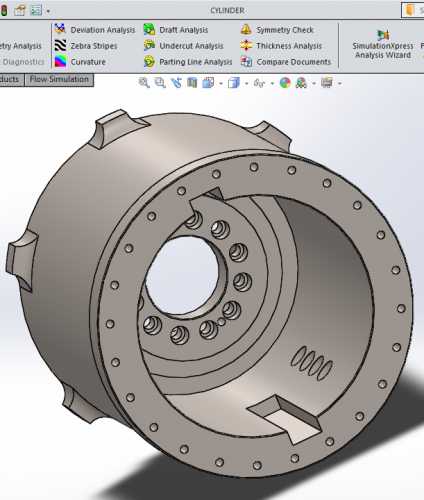Run Deviation Analysis from label

[x=103, y=30]
